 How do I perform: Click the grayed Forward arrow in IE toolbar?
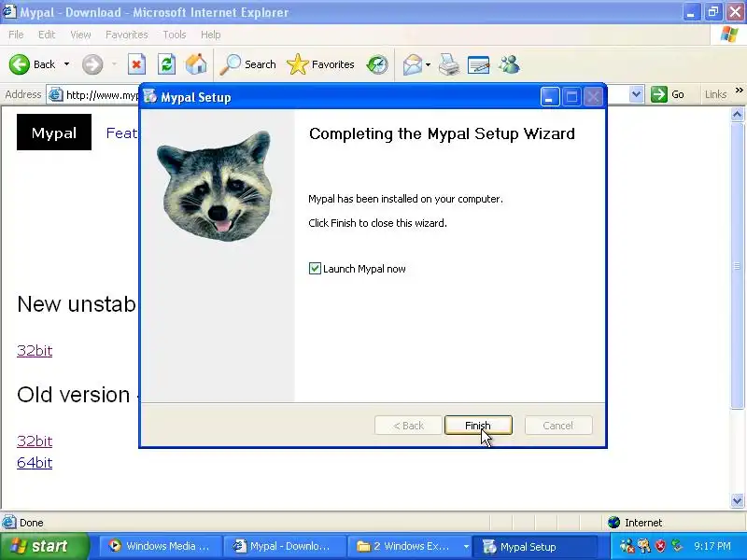pos(92,64)
